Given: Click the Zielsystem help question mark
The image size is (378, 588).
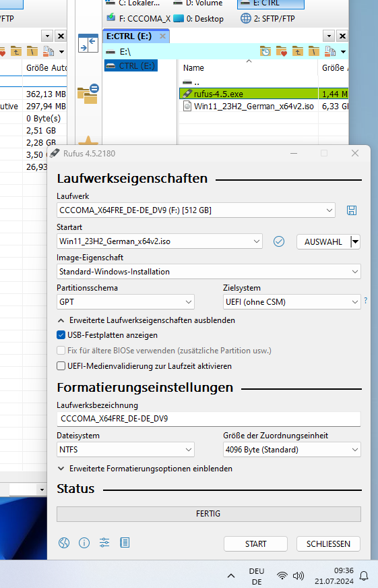Looking at the screenshot, I should [x=366, y=300].
